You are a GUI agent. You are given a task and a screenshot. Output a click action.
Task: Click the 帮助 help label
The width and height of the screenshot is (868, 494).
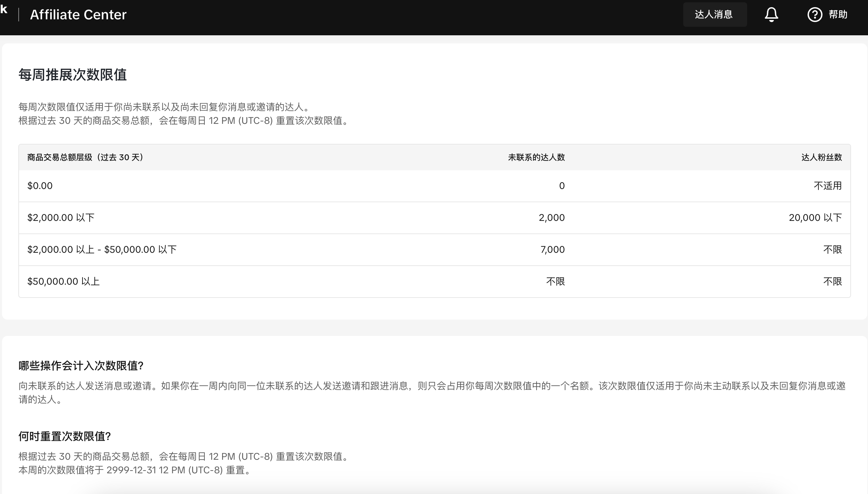[838, 15]
